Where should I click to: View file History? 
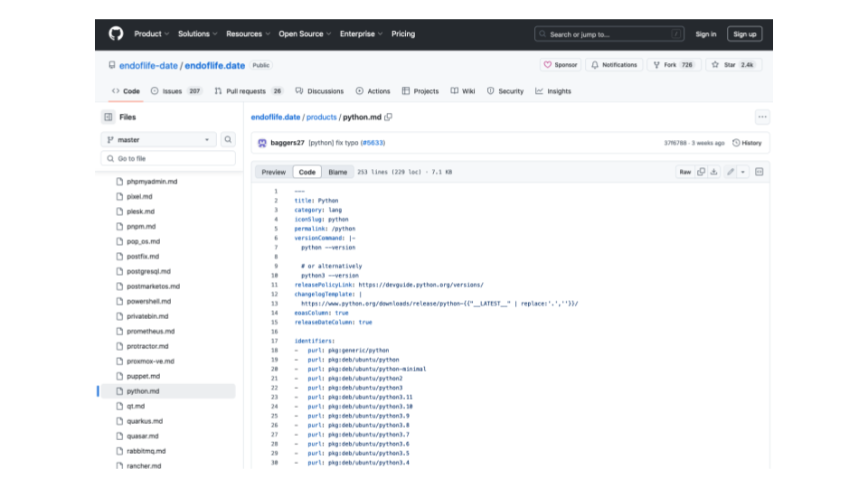click(748, 143)
